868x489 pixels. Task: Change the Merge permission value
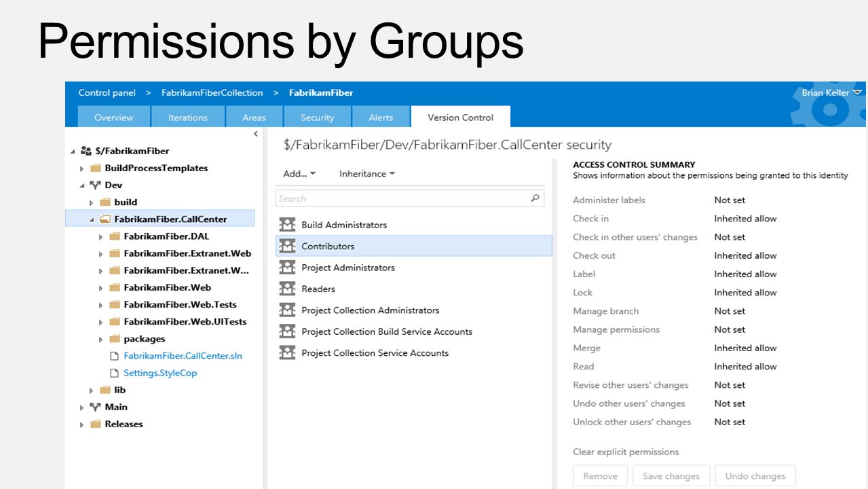click(x=745, y=348)
